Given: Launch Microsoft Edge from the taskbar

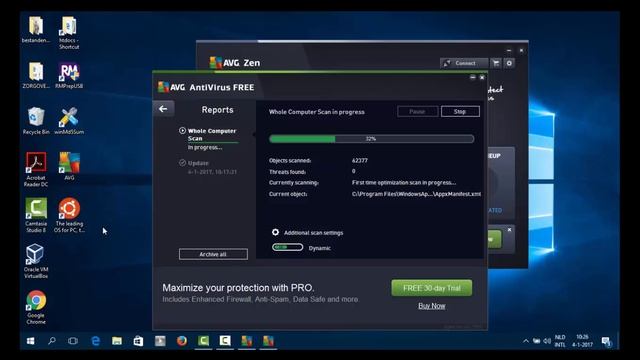Looking at the screenshot, I should point(95,340).
